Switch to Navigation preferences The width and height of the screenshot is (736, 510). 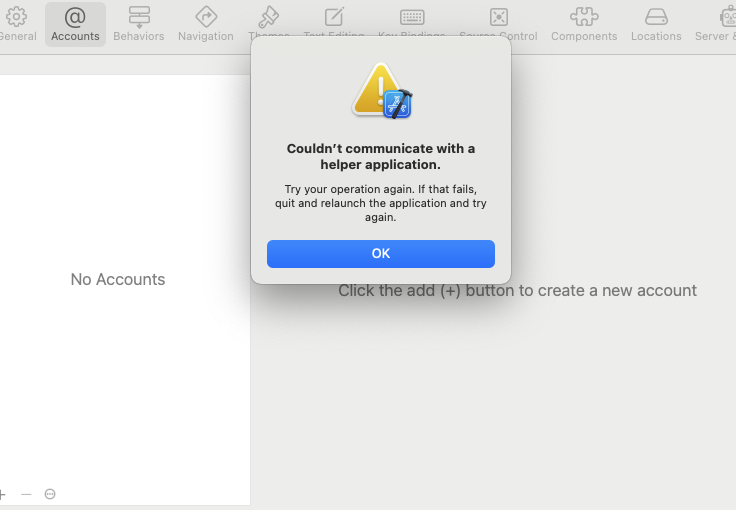(x=206, y=23)
